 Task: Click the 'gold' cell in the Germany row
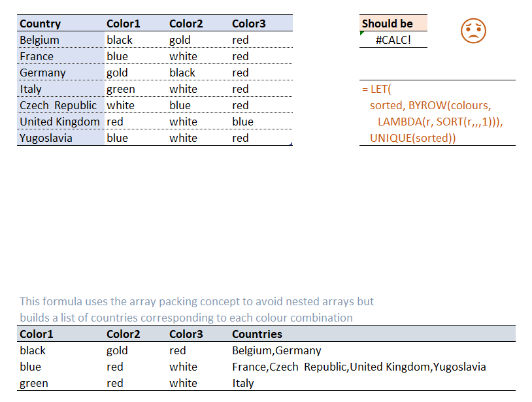click(x=118, y=73)
